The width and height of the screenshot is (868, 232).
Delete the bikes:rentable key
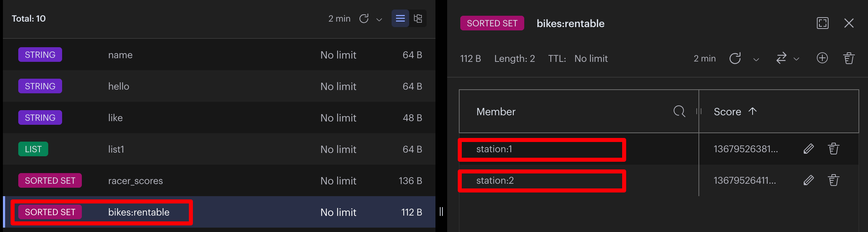[849, 58]
